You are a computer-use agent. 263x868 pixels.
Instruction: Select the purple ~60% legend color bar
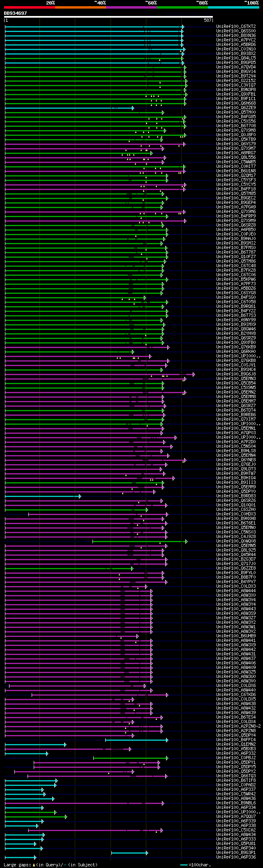(x=131, y=7)
